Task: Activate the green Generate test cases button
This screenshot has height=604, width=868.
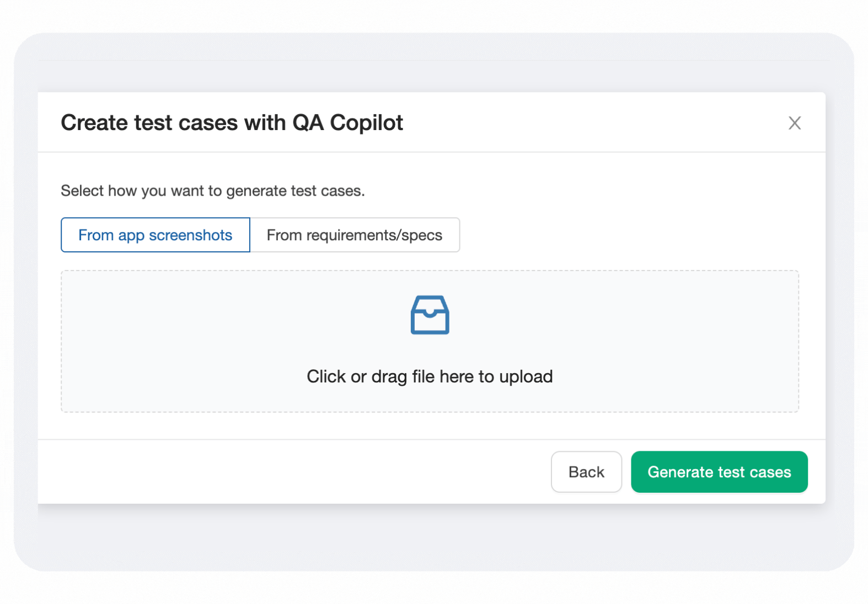Action: tap(719, 472)
